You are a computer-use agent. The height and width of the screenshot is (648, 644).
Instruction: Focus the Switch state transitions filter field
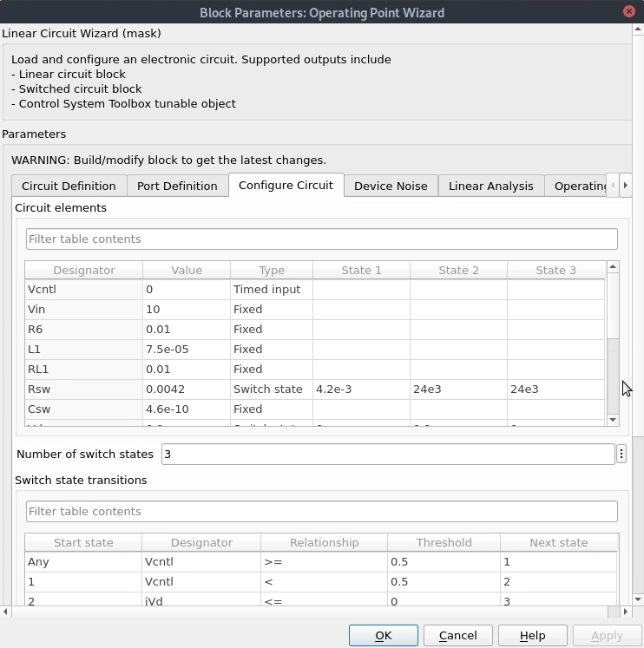coord(322,511)
